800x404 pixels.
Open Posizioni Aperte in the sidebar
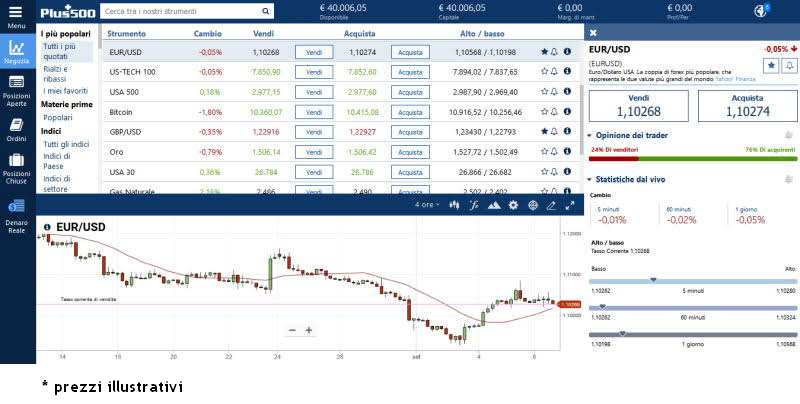16,91
